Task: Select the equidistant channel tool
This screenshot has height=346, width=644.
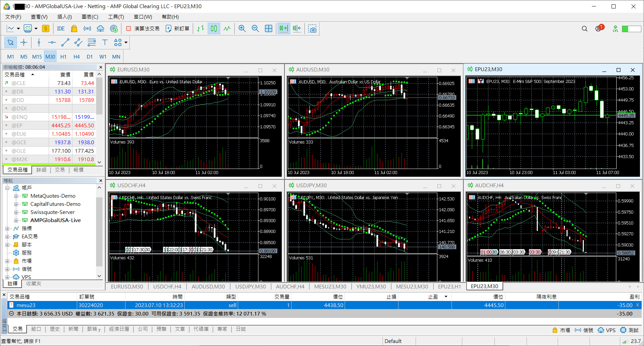Action: click(78, 42)
